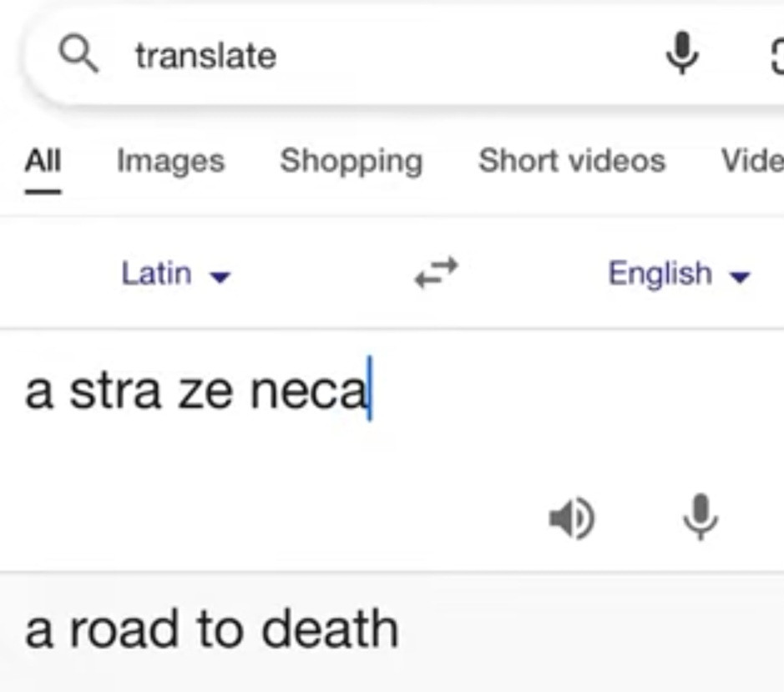Tap the microphone below the source text
This screenshot has width=784, height=692.
700,517
